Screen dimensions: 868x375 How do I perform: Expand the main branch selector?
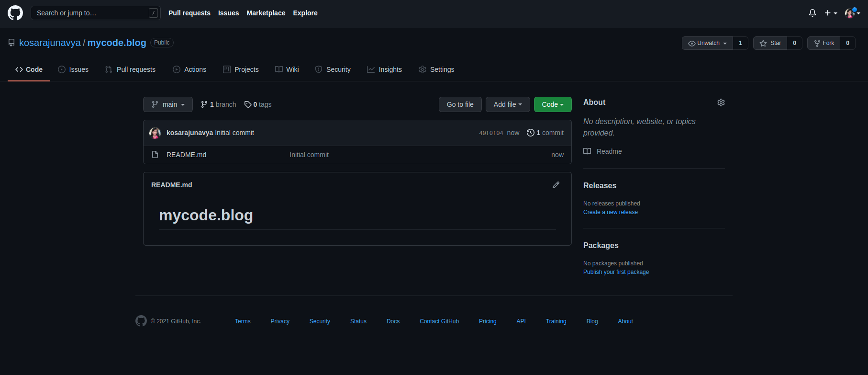[168, 104]
